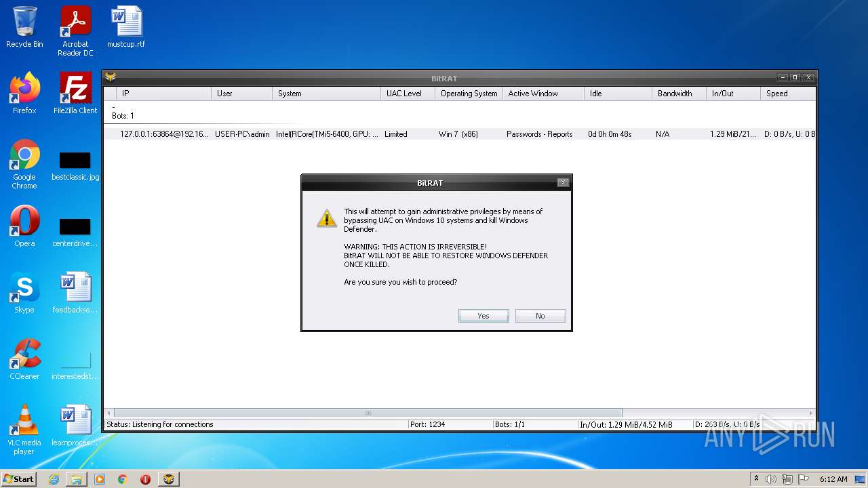Sort by UAC Level column header
This screenshot has width=868, height=488.
tap(408, 94)
